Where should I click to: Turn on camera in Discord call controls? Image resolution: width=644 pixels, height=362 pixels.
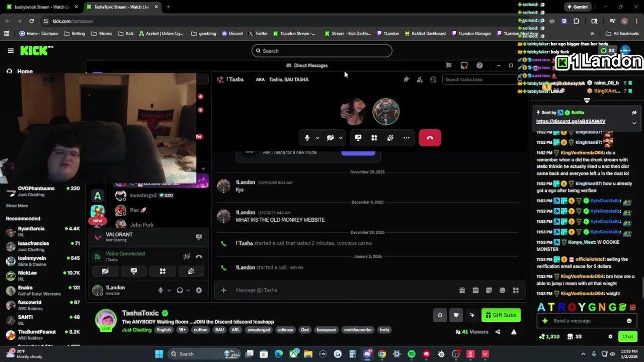click(330, 138)
